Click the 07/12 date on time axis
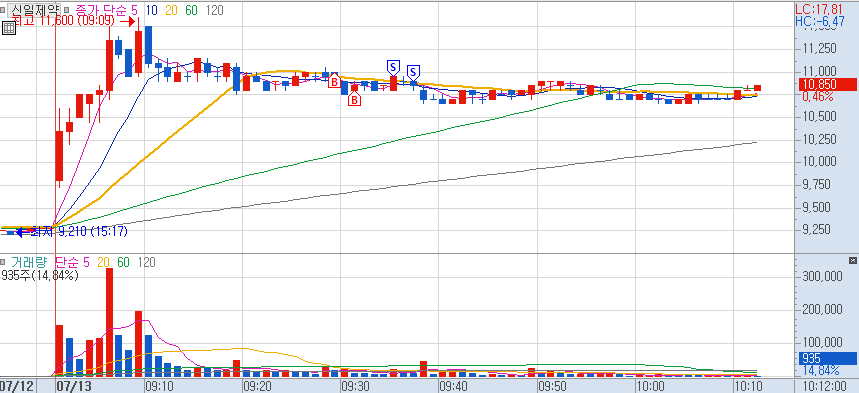The height and width of the screenshot is (393, 859). (18, 386)
